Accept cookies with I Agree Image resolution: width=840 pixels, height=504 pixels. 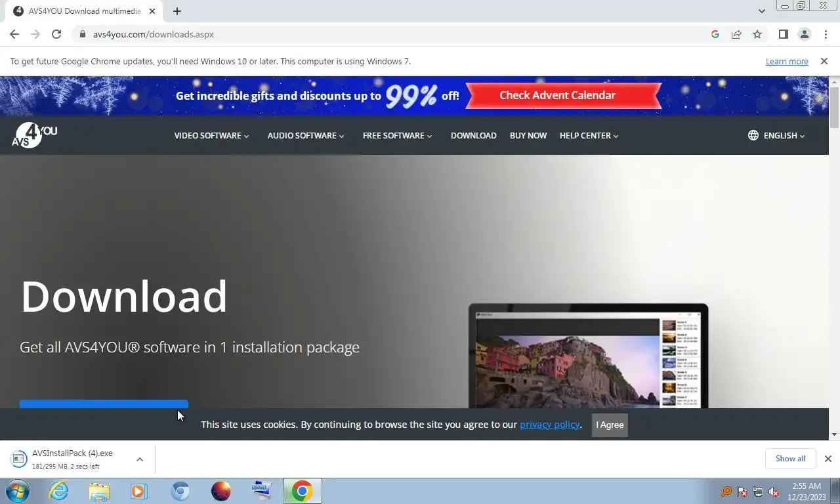(x=610, y=425)
